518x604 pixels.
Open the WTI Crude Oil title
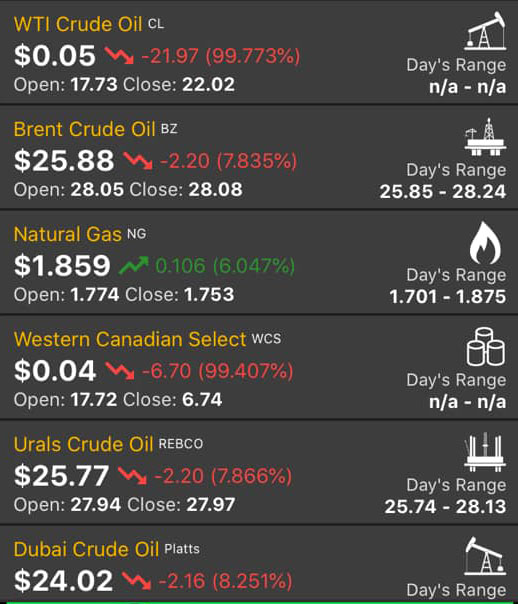[78, 24]
